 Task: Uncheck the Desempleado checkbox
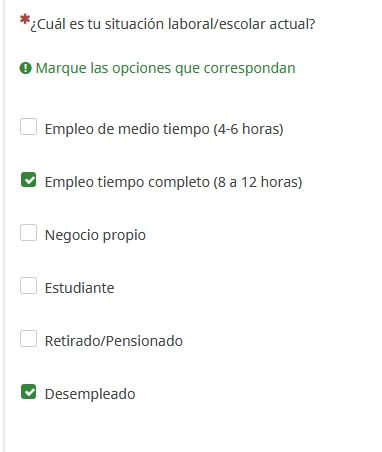[x=28, y=392]
